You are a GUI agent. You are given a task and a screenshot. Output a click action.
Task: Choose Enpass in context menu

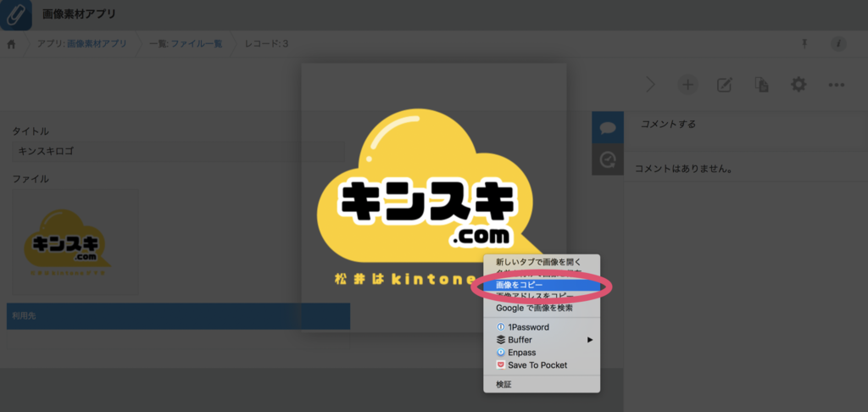tap(542, 353)
